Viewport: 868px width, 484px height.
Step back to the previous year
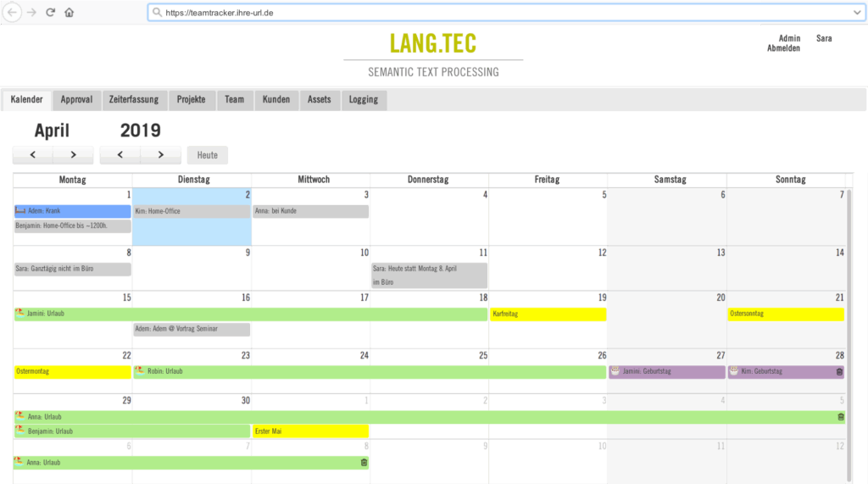point(120,154)
